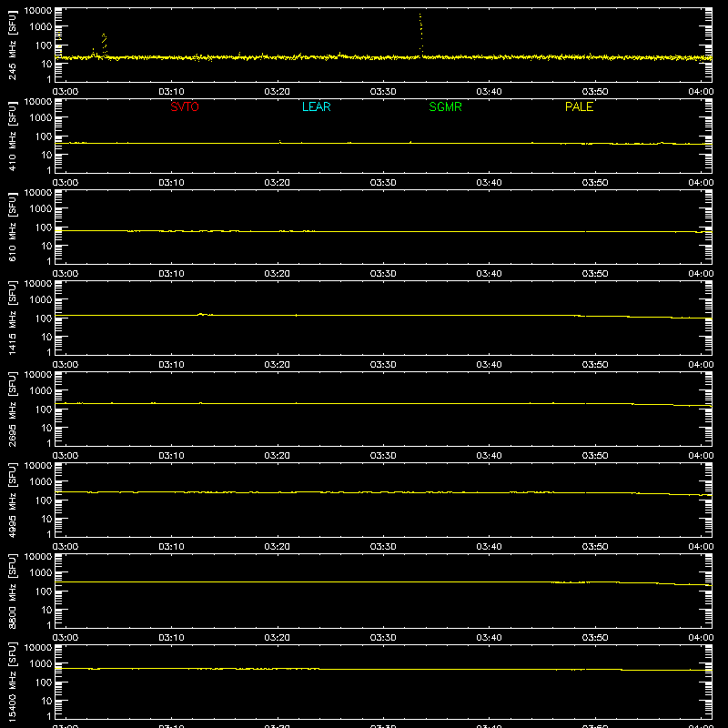The image size is (728, 728).
Task: Click 03:50 time label under 410 MHz panel
Action: [x=595, y=183]
